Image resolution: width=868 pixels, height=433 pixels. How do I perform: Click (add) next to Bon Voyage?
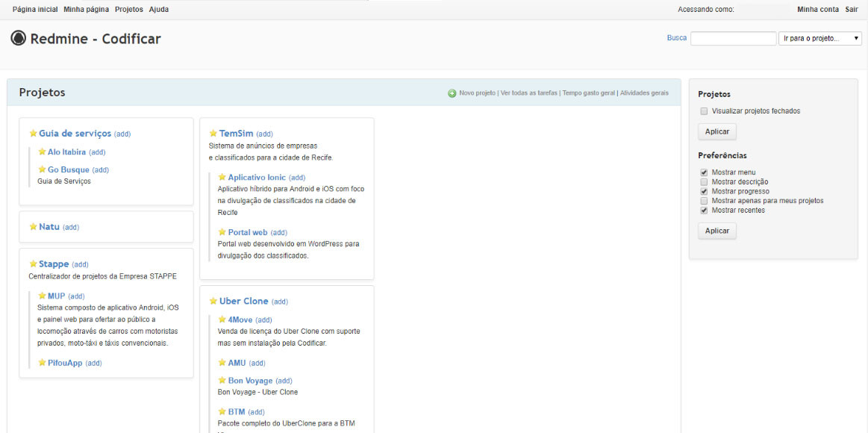click(x=284, y=381)
